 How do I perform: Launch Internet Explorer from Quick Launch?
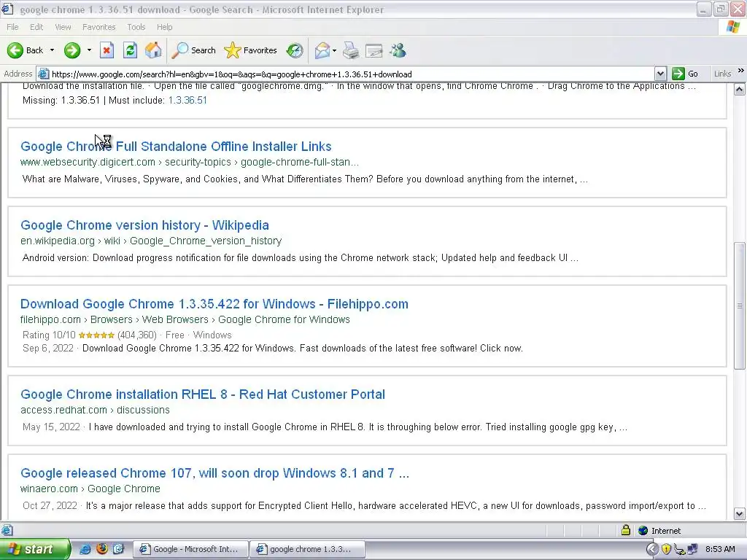coord(85,549)
